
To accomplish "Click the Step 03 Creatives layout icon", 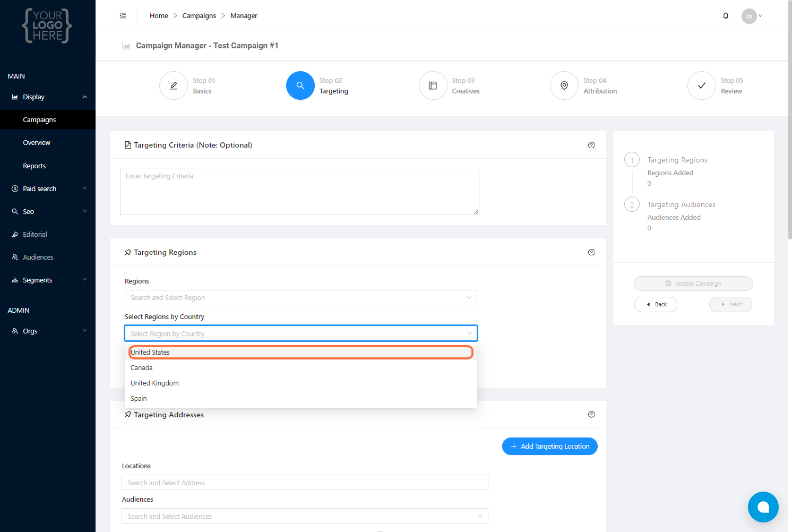I will [x=433, y=85].
